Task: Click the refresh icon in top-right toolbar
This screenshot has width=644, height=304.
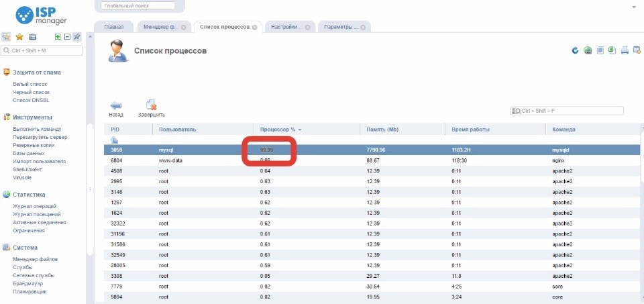Action: [x=575, y=50]
